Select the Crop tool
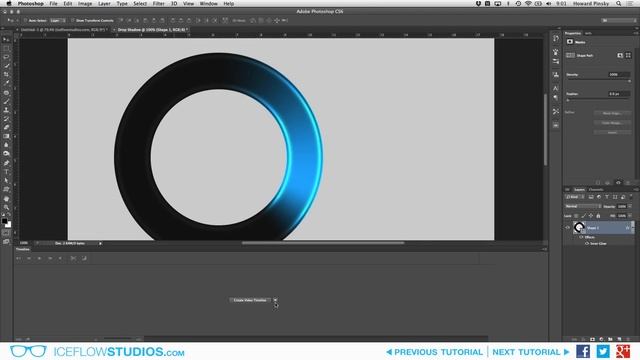The image size is (640, 360). tap(6, 75)
